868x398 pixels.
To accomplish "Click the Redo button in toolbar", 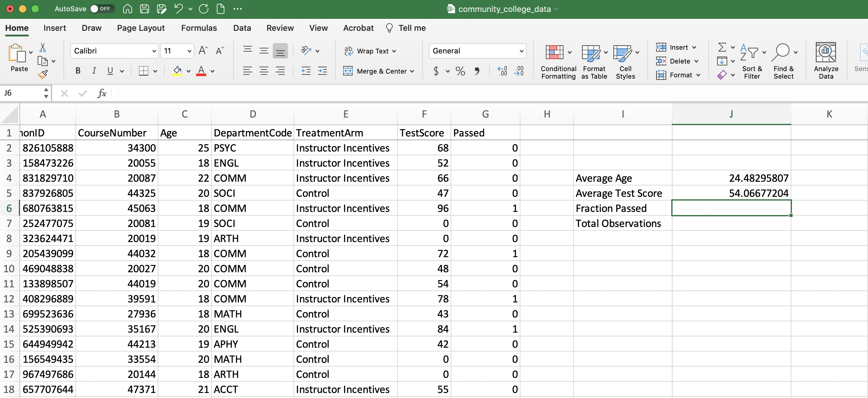I will click(x=204, y=9).
